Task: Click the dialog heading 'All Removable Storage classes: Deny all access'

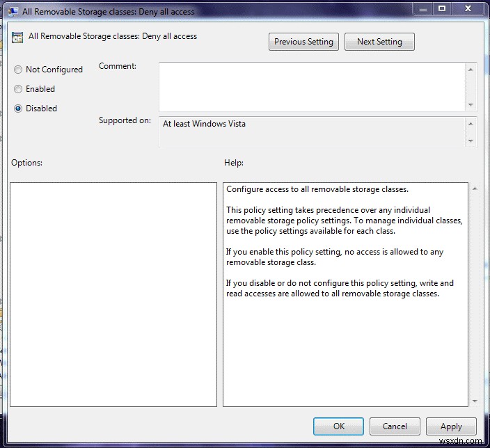Action: coord(113,36)
